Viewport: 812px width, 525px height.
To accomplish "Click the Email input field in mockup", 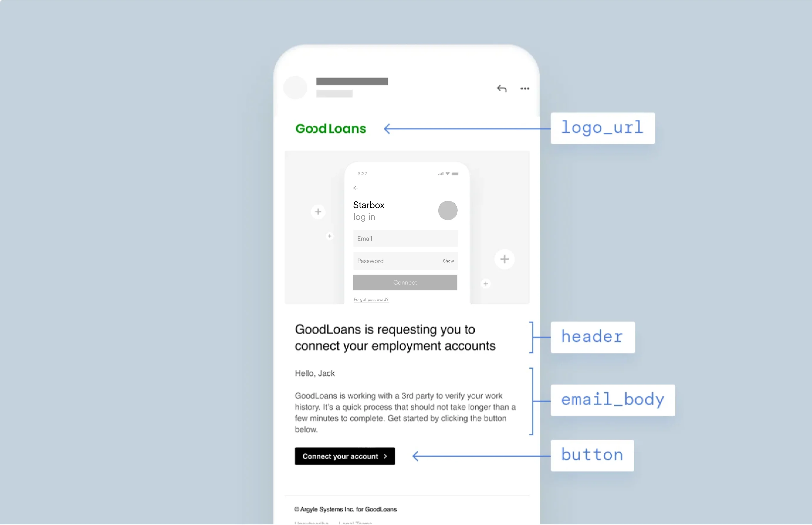I will [x=405, y=239].
